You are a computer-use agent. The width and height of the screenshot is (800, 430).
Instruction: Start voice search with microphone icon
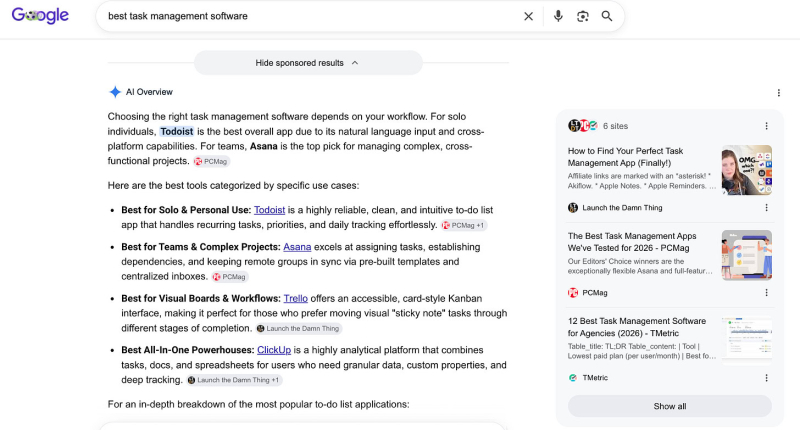tap(558, 16)
